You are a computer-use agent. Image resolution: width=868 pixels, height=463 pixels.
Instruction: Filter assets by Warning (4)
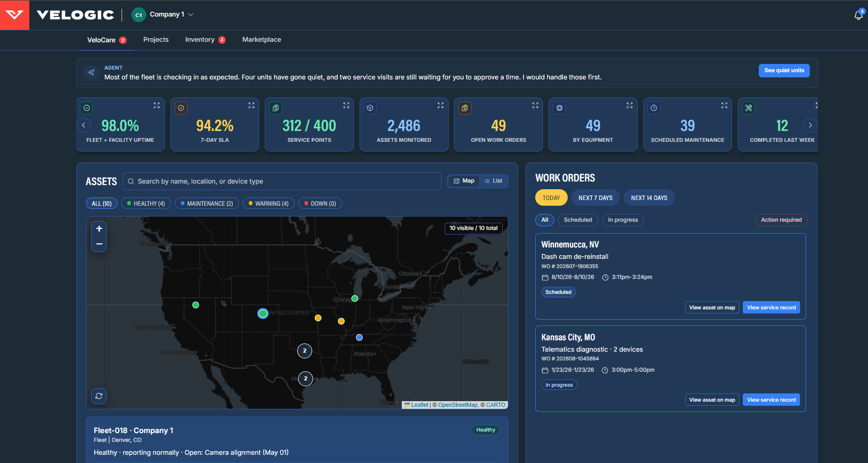click(x=268, y=204)
